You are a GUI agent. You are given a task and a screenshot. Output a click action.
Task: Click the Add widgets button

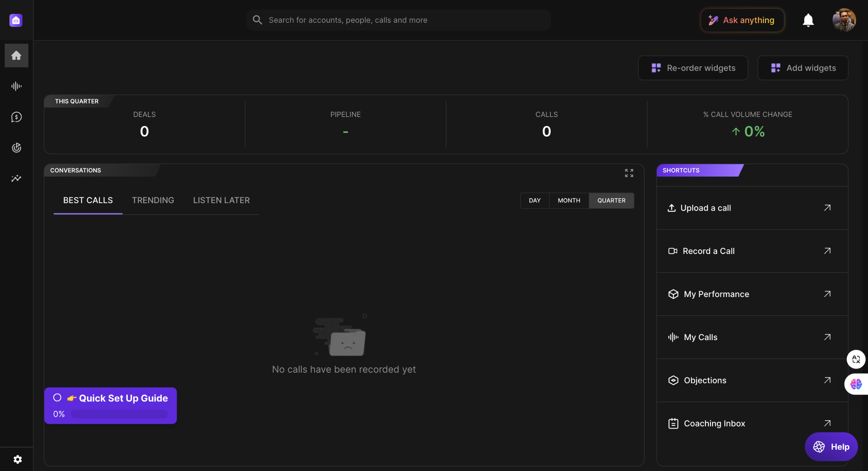tap(803, 68)
